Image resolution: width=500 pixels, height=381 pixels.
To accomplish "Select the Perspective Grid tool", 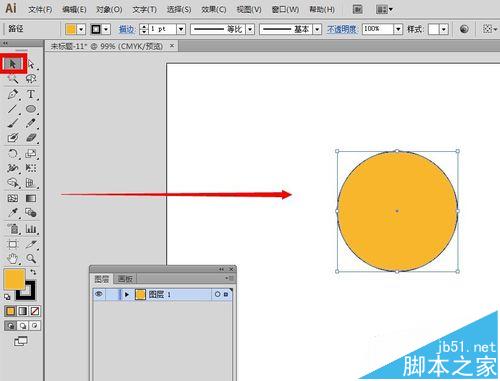I will 31,183.
